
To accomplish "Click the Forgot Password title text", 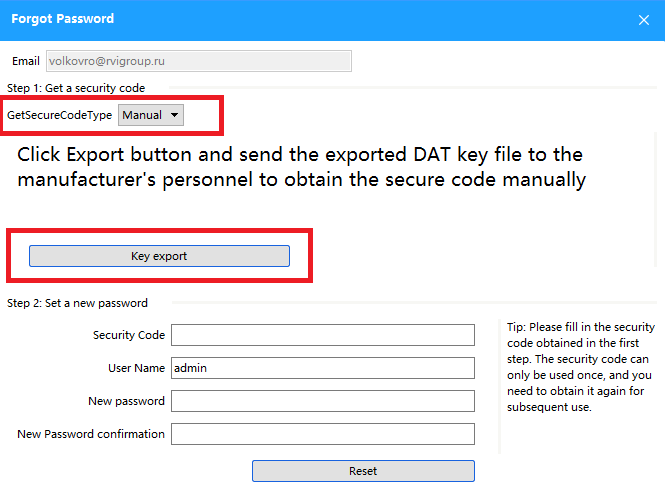I will pos(61,19).
